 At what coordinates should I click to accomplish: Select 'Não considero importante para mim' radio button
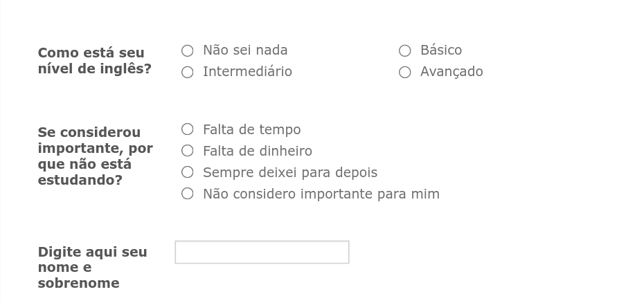point(187,194)
